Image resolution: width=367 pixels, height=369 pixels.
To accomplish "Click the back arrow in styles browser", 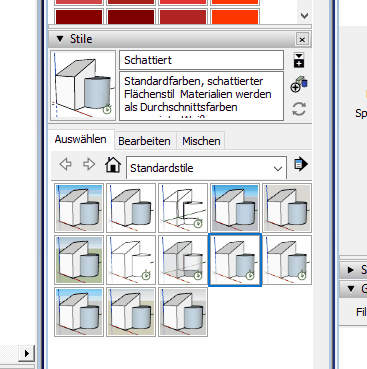I will (66, 164).
